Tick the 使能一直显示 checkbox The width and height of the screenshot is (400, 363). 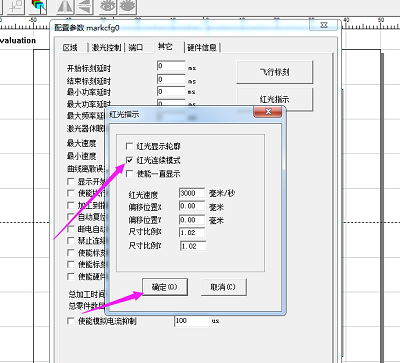pyautogui.click(x=129, y=174)
